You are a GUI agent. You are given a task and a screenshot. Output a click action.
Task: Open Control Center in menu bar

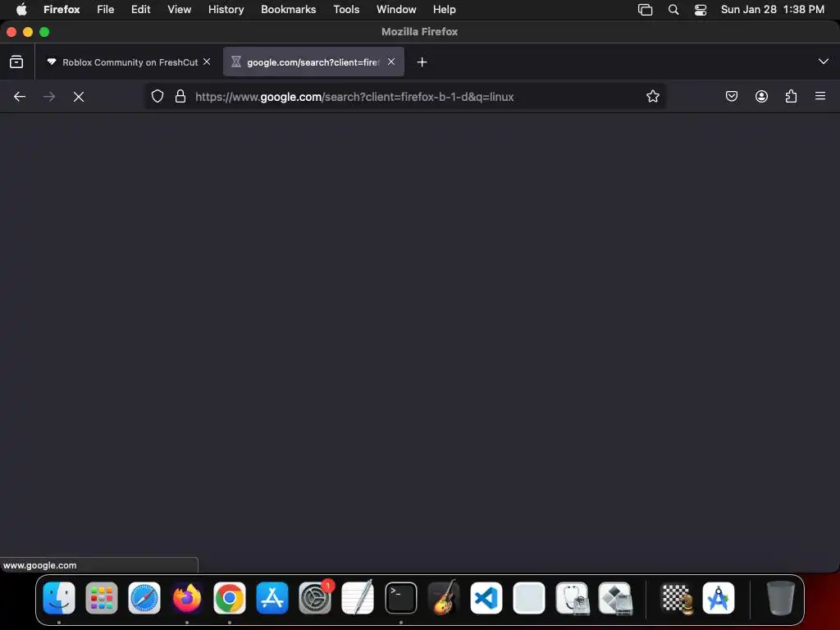click(701, 10)
